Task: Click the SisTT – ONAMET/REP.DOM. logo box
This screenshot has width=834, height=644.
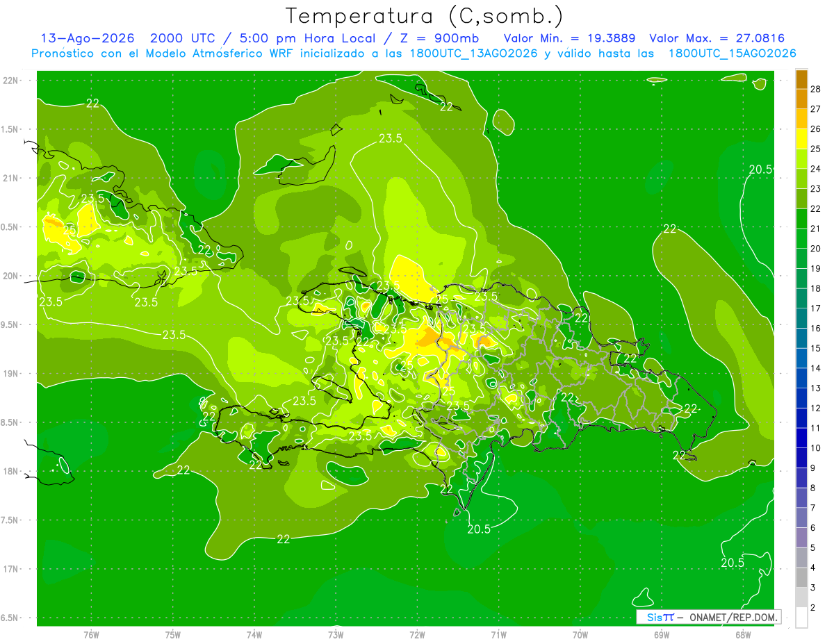Action: click(x=709, y=617)
